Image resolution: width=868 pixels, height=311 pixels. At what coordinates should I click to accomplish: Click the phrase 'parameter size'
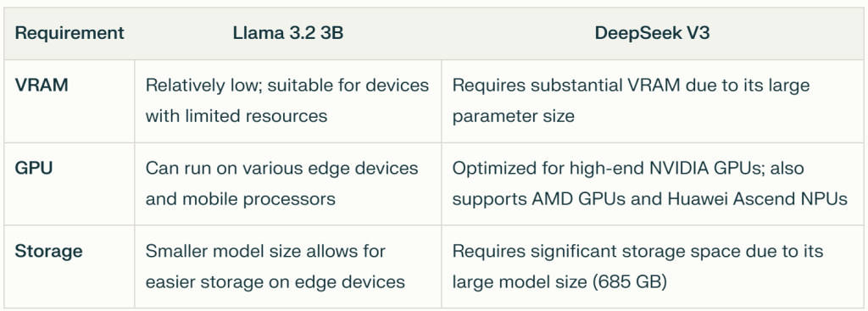point(513,116)
